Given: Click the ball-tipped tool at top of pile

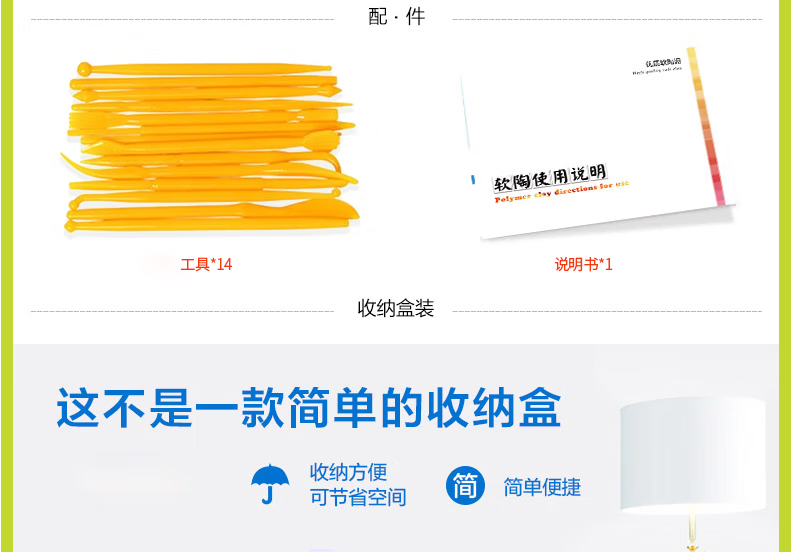Looking at the screenshot, I should tap(204, 69).
